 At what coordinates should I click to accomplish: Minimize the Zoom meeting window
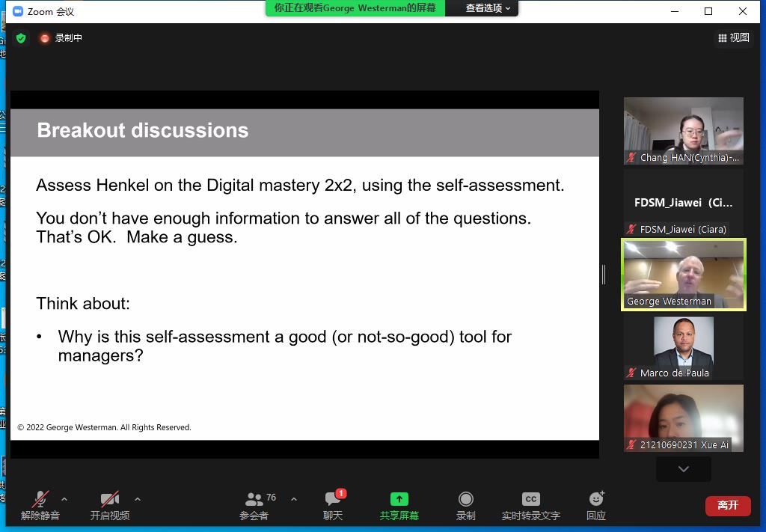click(675, 11)
